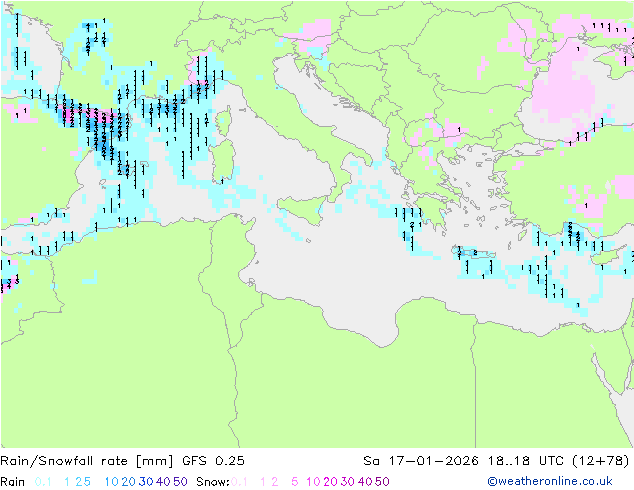The width and height of the screenshot is (634, 490).
Task: Click the "Rain" legend label
Action: click(13, 482)
